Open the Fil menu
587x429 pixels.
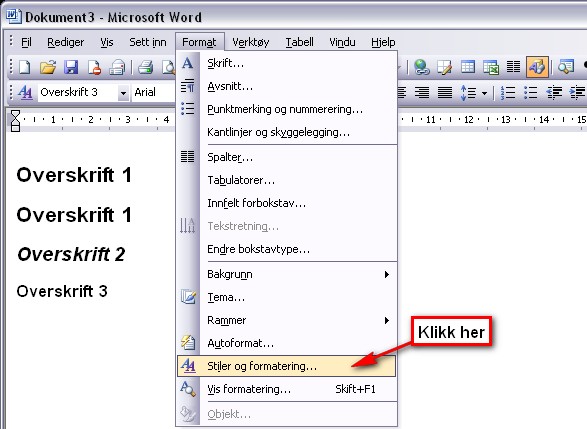click(x=26, y=42)
